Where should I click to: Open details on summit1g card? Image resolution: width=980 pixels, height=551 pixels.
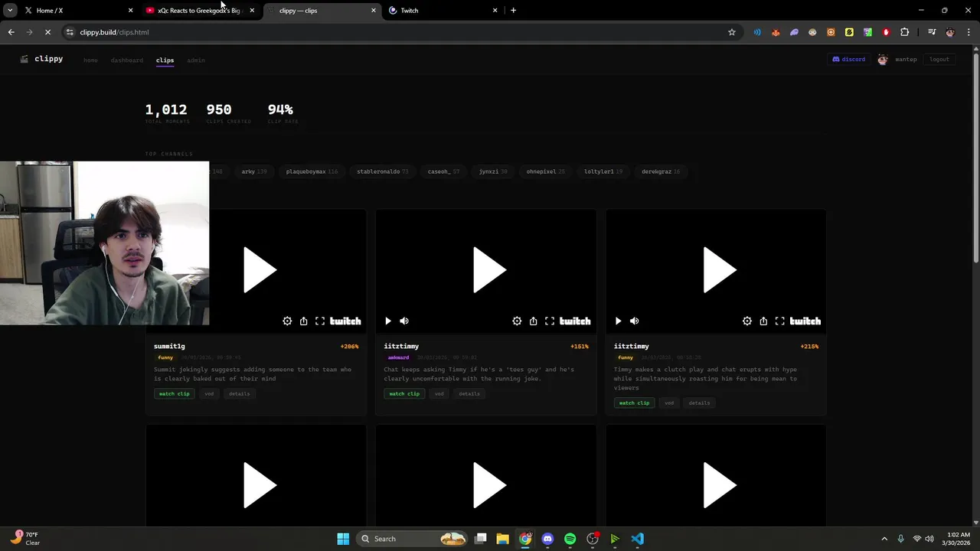click(x=240, y=394)
